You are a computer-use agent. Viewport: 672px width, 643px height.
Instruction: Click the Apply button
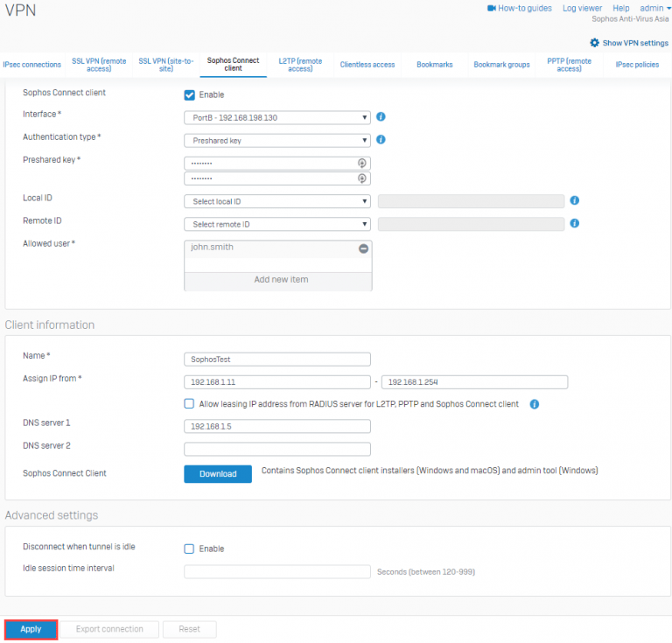[31, 629]
